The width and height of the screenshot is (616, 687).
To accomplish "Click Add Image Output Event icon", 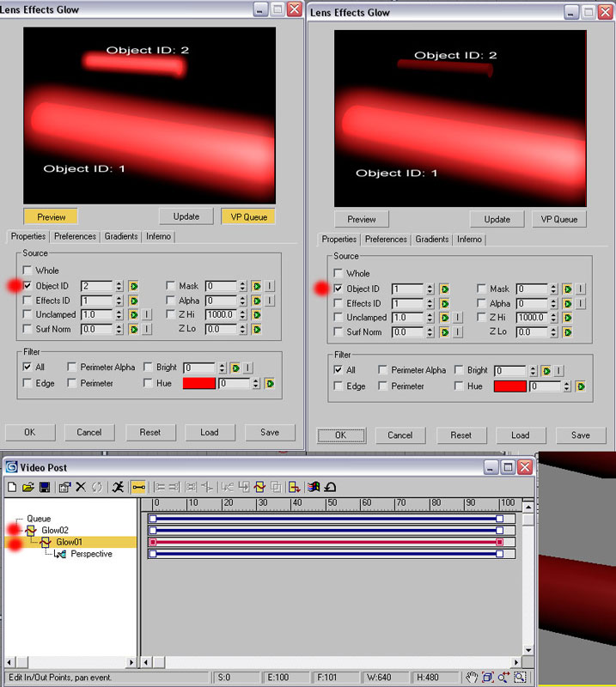I will [294, 487].
